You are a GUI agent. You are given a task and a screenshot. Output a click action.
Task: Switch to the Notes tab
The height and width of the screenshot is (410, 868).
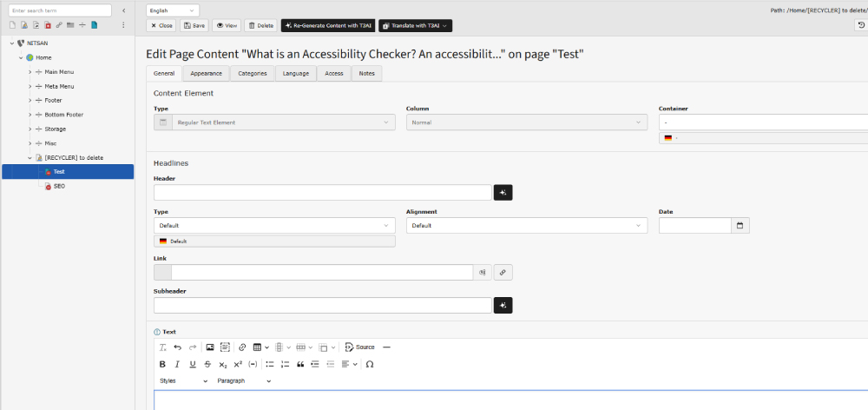(366, 74)
